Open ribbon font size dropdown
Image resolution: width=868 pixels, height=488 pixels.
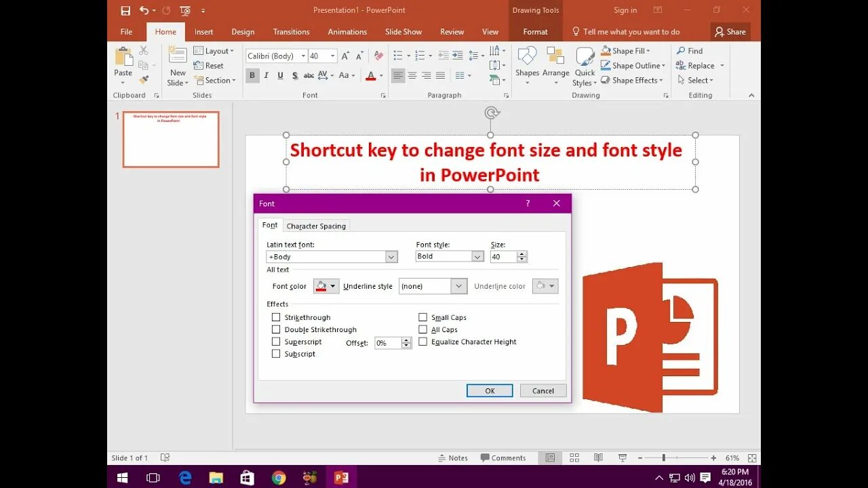pos(333,56)
